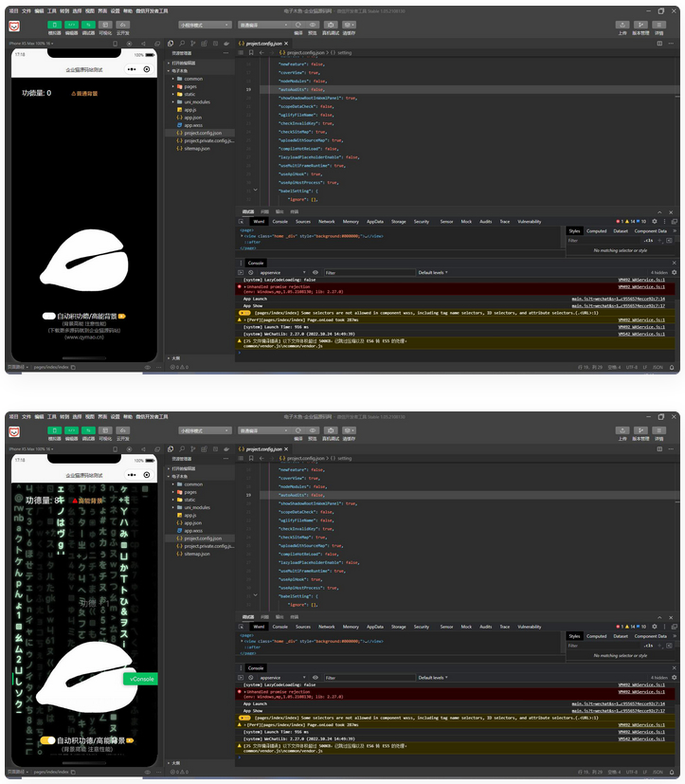This screenshot has height=784, width=685.
Task: Switch to the Network tab in upper debugger
Action: pos(326,221)
